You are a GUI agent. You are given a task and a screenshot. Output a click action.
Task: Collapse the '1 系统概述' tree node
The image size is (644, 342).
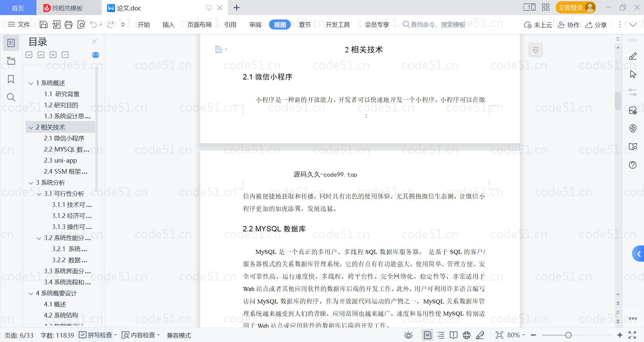click(x=31, y=83)
